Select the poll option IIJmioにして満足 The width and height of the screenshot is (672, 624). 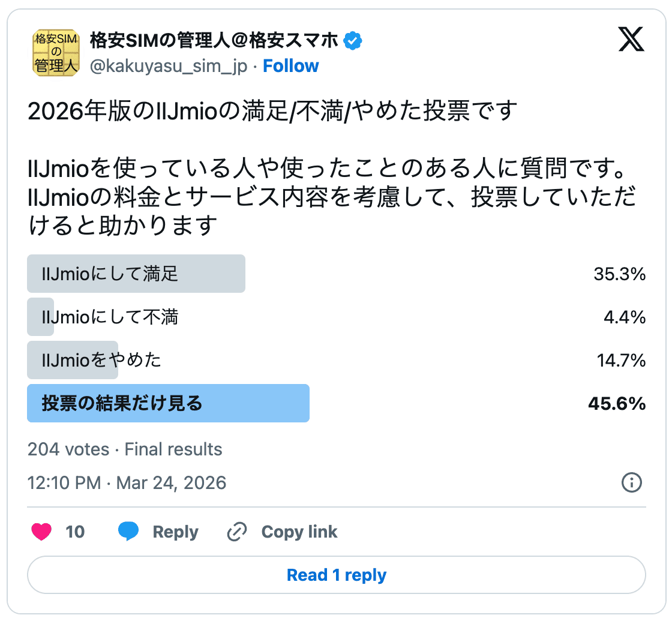tap(136, 274)
